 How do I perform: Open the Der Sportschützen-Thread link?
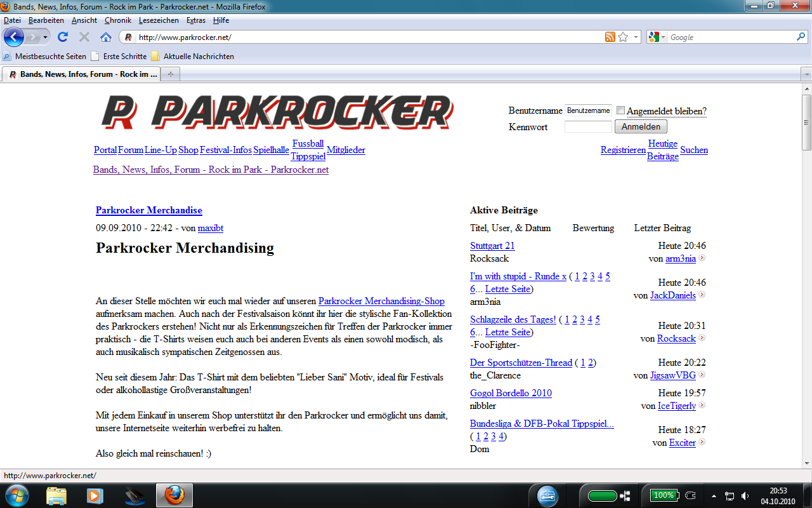pos(521,363)
